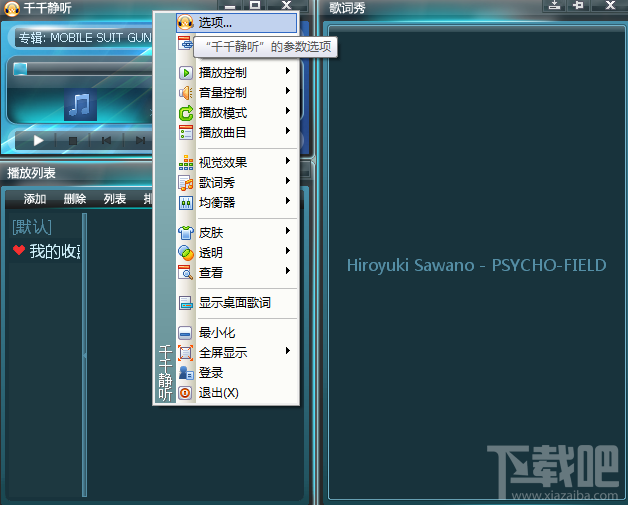Stop playback with the stop button
Screen dimensions: 628x505
point(72,141)
